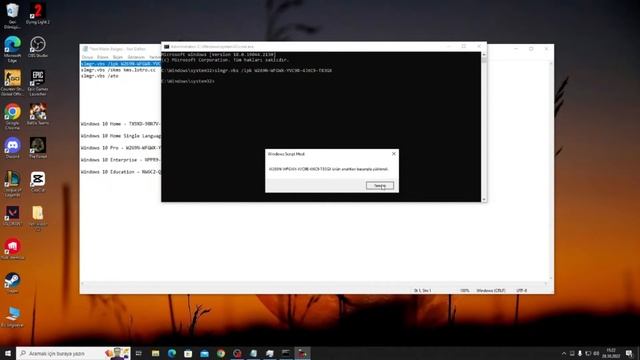Click the Windows 10 Education key line
The width and height of the screenshot is (640, 360).
pyautogui.click(x=121, y=172)
